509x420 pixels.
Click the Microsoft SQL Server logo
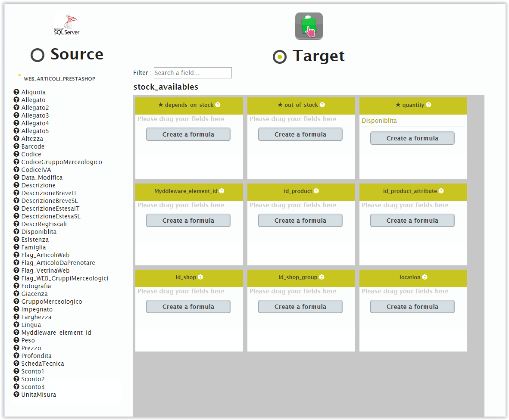66,25
